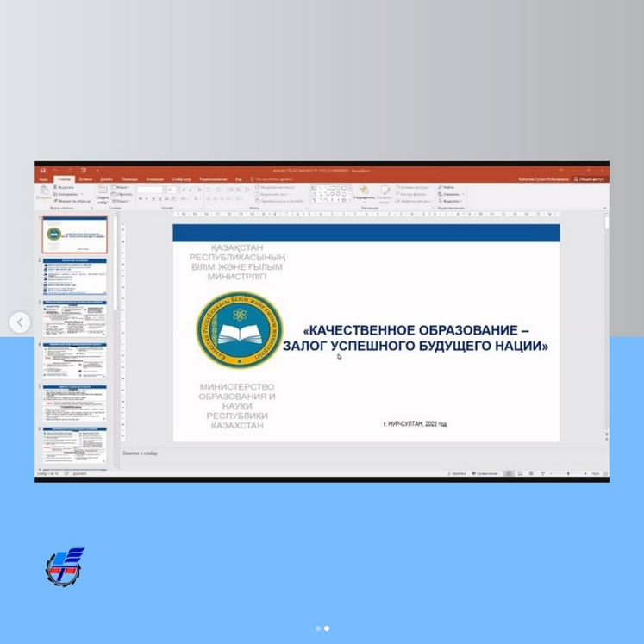Click the Save icon in quick access toolbar
Image resolution: width=644 pixels, height=644 pixels.
point(43,171)
